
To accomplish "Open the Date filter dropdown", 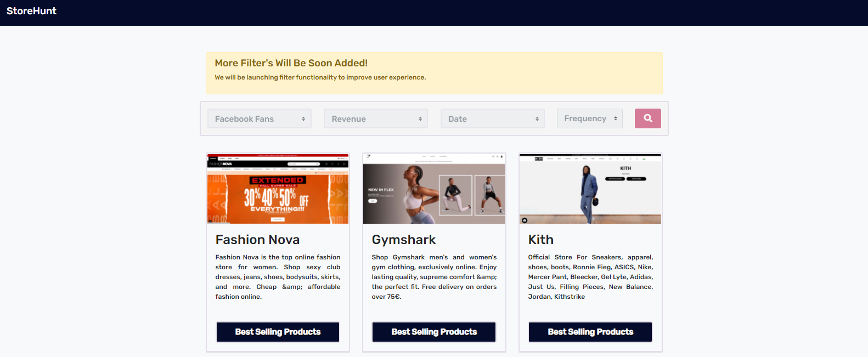I will pyautogui.click(x=493, y=118).
